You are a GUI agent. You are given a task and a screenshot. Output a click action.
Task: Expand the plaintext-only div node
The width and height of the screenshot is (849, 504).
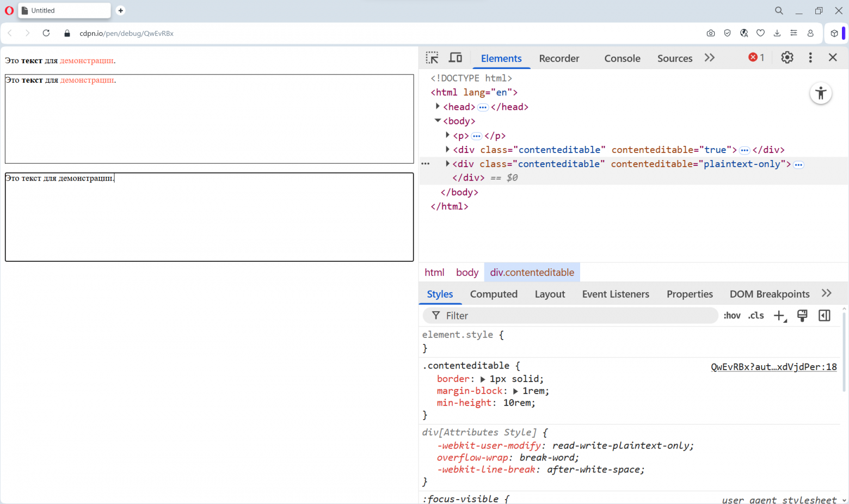(448, 163)
